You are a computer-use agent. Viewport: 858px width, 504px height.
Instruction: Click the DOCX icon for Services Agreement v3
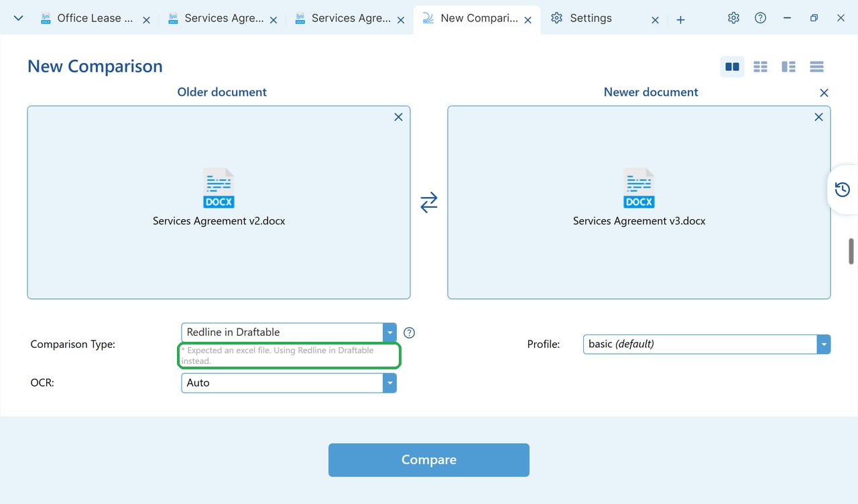pyautogui.click(x=639, y=188)
